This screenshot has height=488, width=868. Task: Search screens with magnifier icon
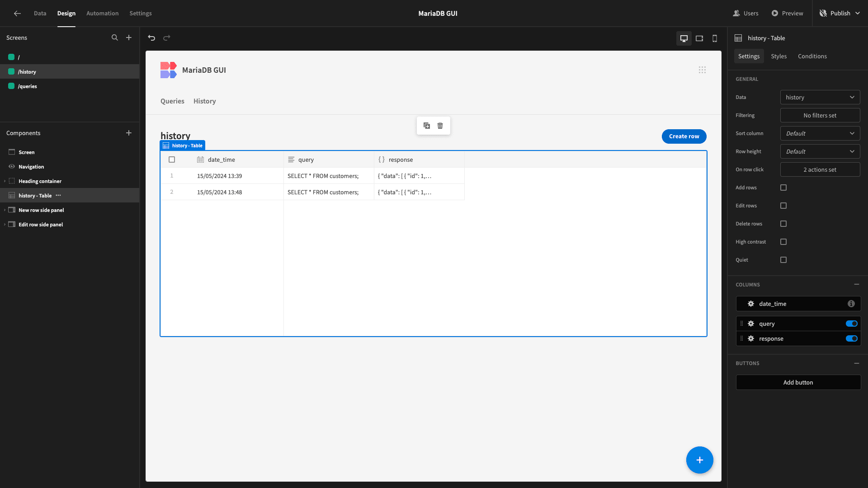coord(115,38)
